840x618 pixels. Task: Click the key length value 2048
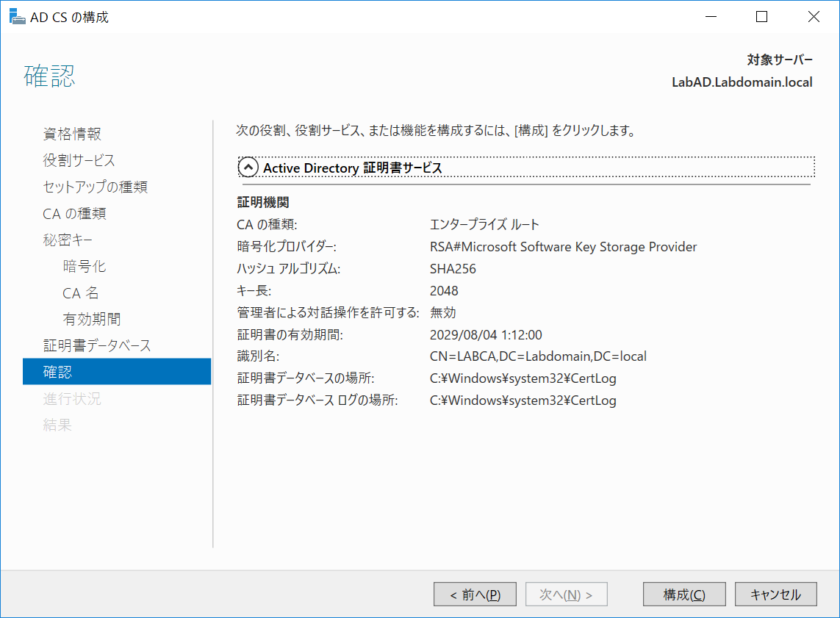point(444,291)
